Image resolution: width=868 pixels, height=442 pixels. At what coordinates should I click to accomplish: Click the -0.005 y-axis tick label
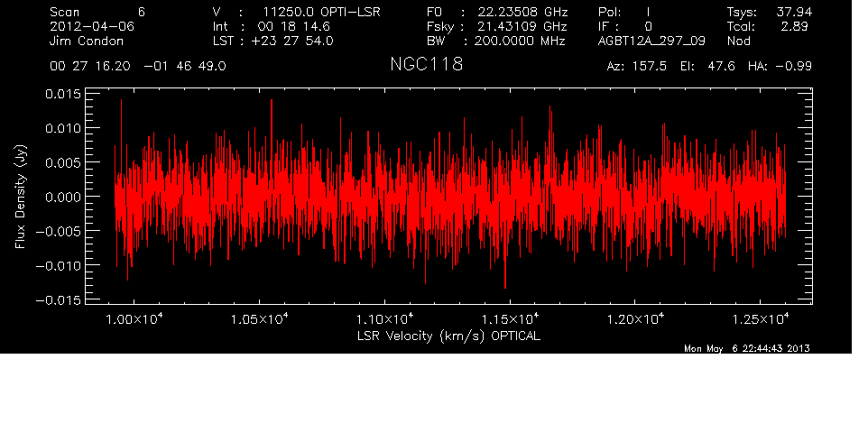[x=58, y=231]
